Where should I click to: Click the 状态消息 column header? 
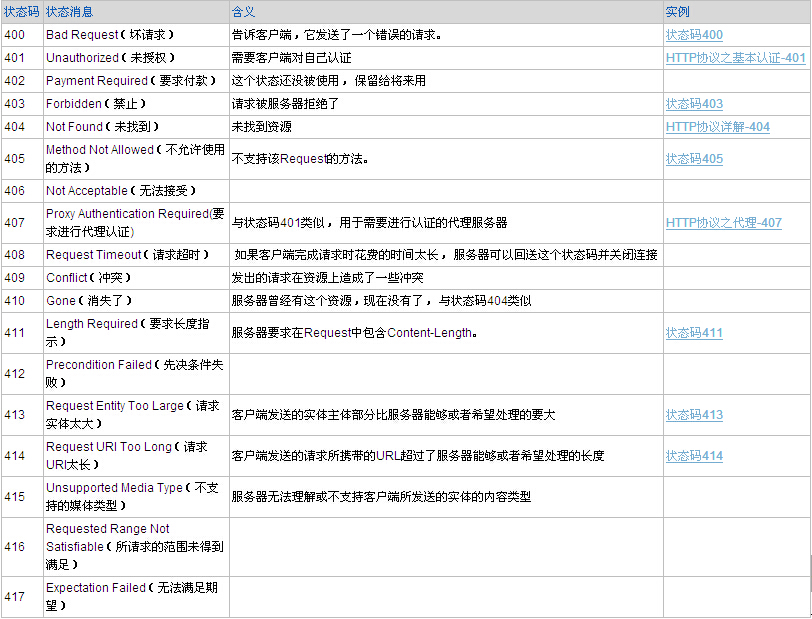point(69,12)
